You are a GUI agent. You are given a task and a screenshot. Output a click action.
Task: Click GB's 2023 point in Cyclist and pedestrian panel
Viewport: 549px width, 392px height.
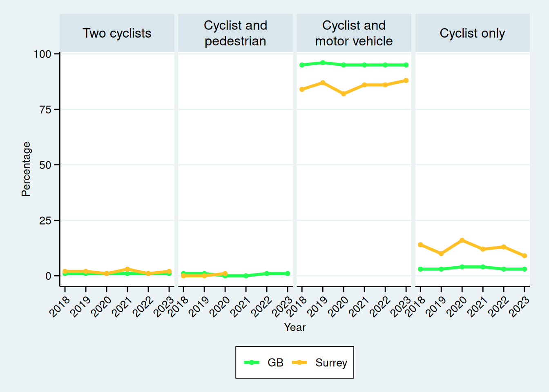288,274
